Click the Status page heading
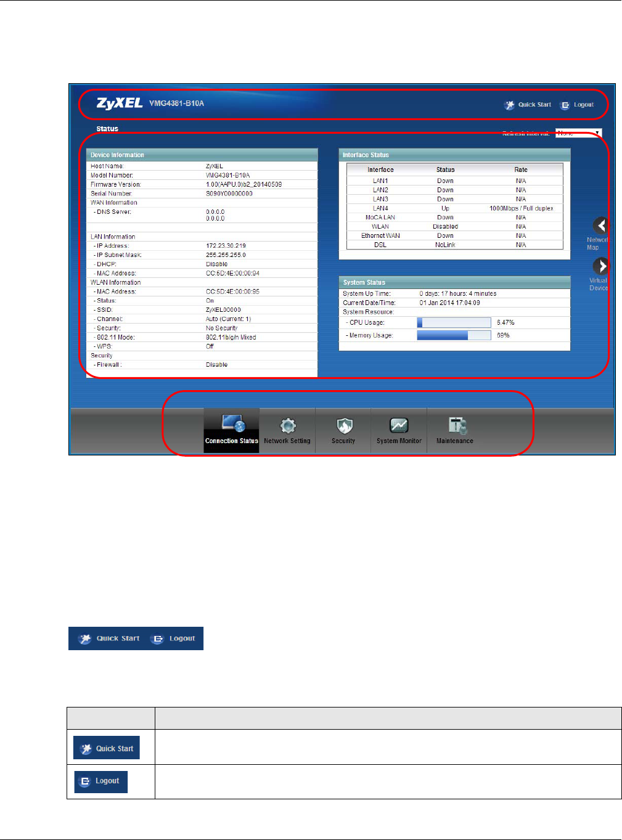 tap(107, 129)
